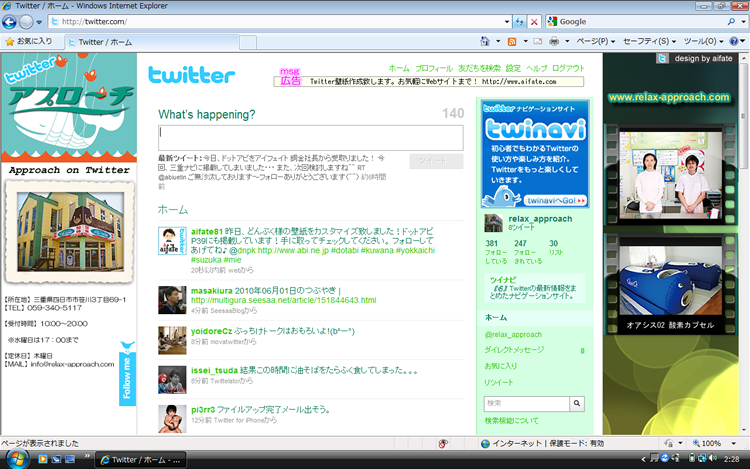
Task: Click the greyed ツイート submit button
Action: [436, 161]
